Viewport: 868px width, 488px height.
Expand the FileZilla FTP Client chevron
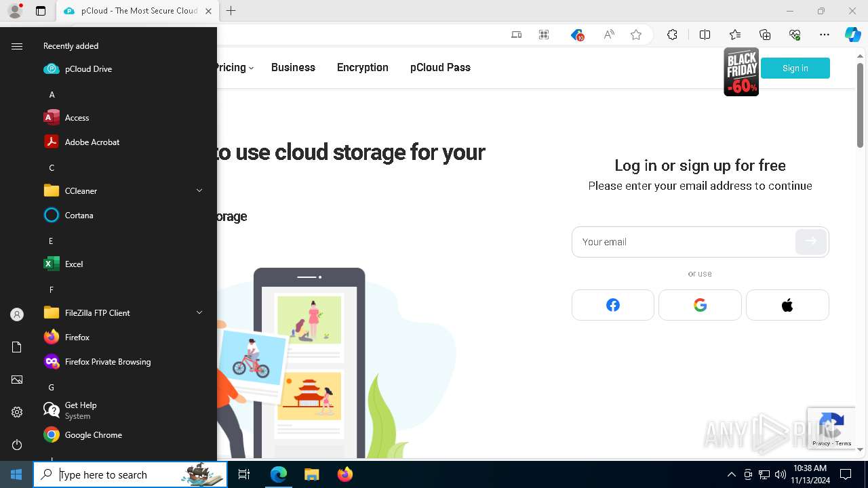click(199, 313)
